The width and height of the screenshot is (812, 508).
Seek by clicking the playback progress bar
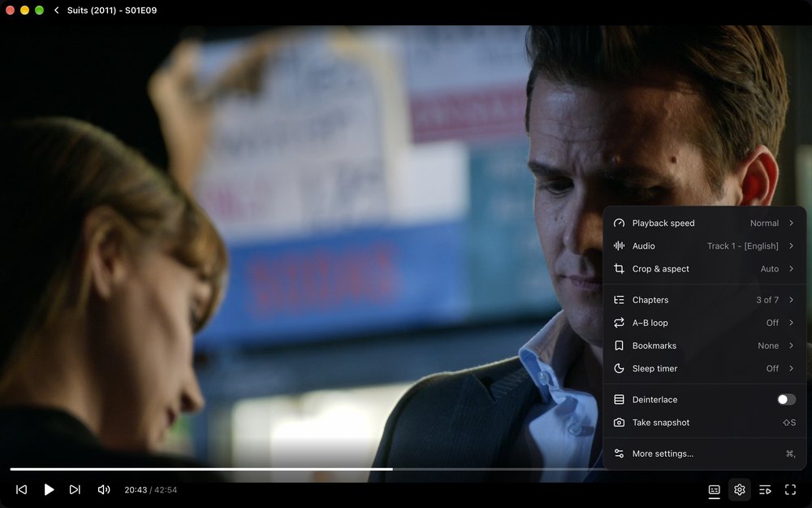[406, 469]
